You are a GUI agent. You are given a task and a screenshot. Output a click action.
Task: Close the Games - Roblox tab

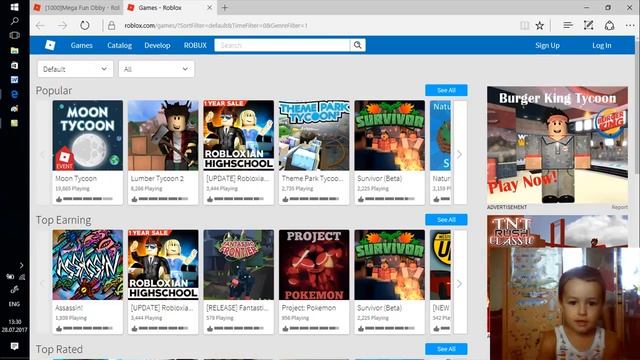point(209,7)
